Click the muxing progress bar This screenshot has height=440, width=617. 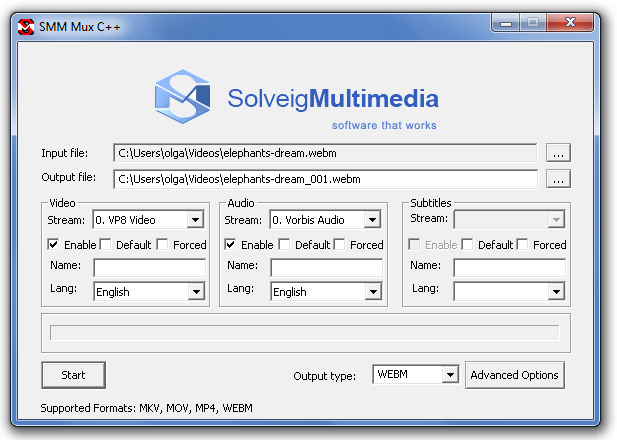(305, 333)
